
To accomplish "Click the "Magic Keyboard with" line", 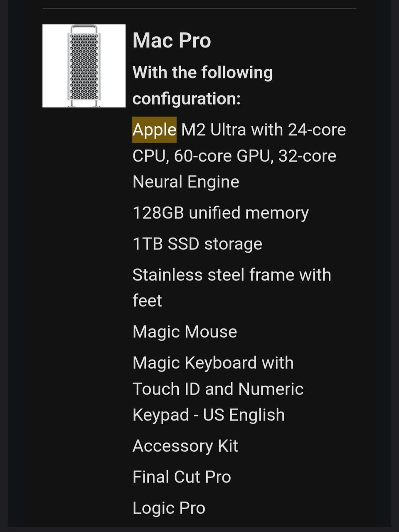I will pyautogui.click(x=213, y=363).
